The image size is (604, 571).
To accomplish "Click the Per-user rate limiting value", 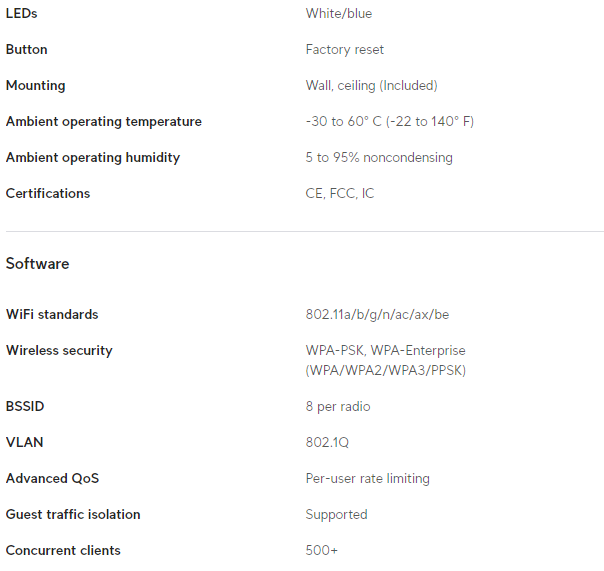I will 367,479.
